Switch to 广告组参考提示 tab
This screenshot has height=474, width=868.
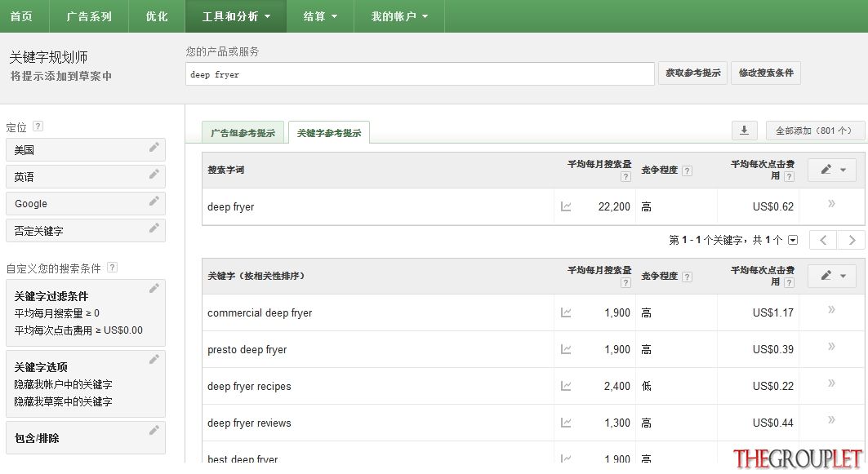(x=243, y=133)
